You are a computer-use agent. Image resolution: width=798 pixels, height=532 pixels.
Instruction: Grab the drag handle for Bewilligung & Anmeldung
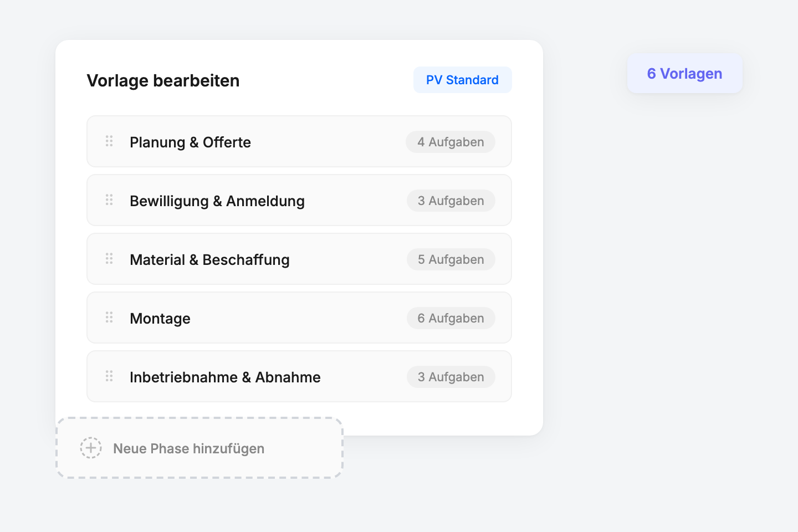[109, 200]
